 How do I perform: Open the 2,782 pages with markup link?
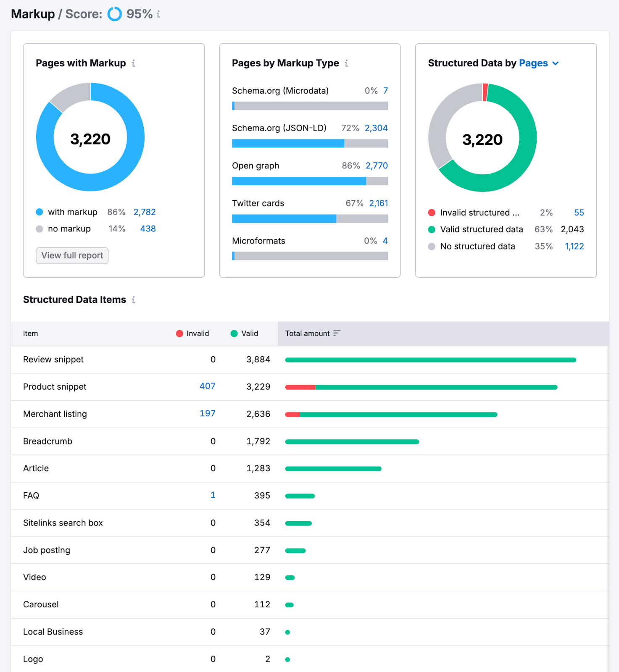(x=145, y=212)
